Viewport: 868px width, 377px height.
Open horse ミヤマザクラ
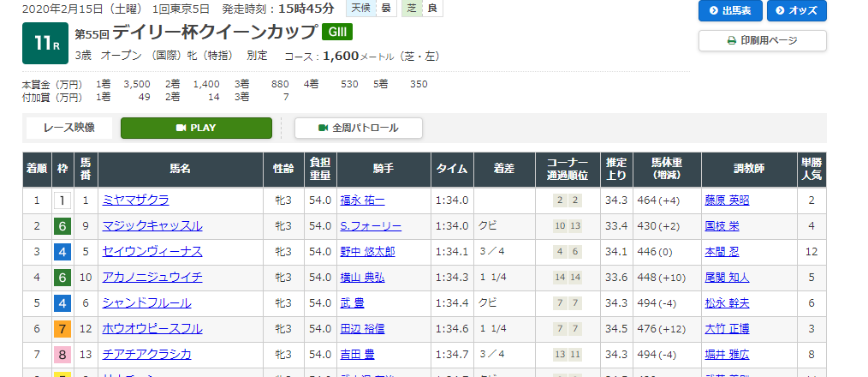point(135,200)
